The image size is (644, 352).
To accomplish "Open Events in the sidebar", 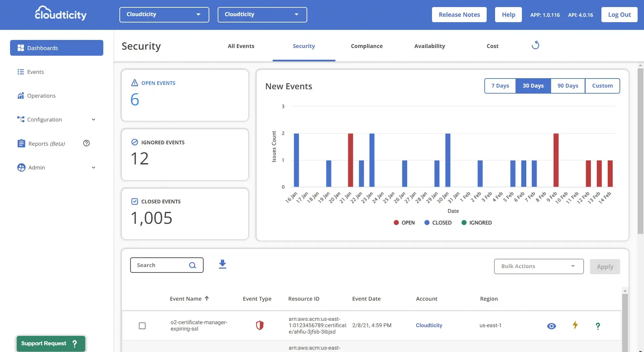I will tap(57, 72).
